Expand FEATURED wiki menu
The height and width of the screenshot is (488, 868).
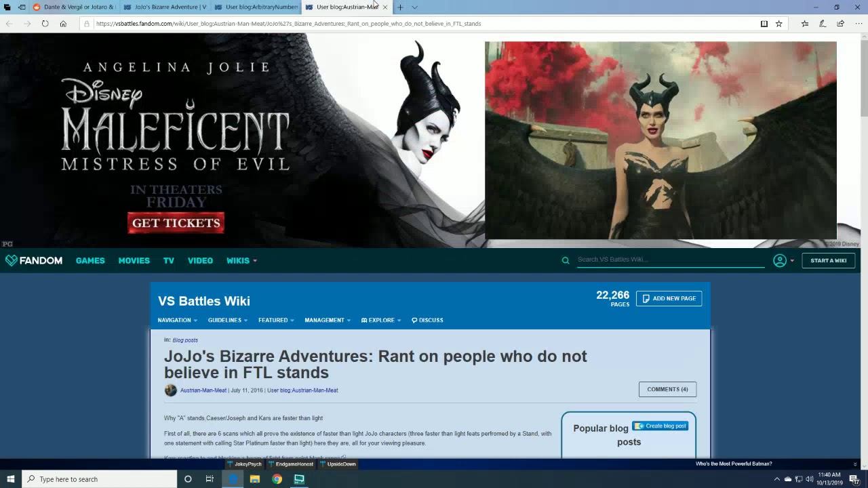[x=276, y=320]
